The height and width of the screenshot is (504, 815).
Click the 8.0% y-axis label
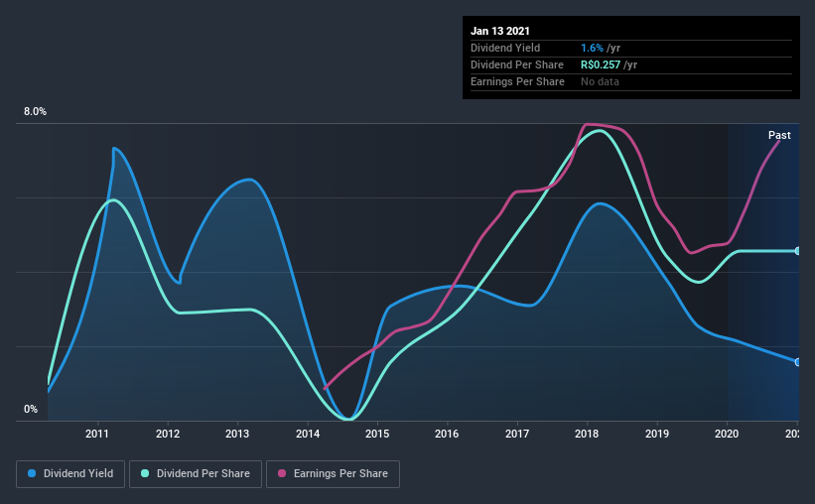pyautogui.click(x=35, y=112)
